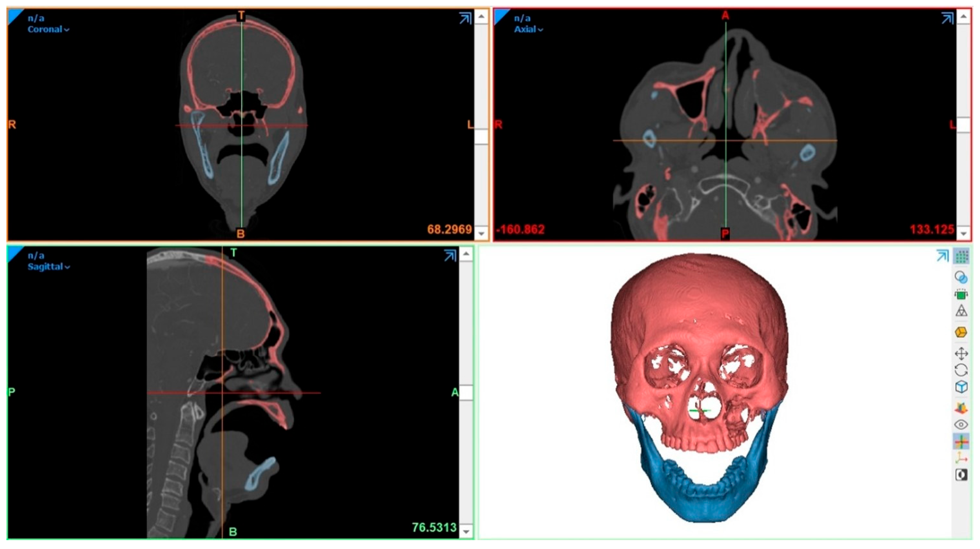
Task: Click the blue outlined view cube icon
Action: tap(961, 387)
